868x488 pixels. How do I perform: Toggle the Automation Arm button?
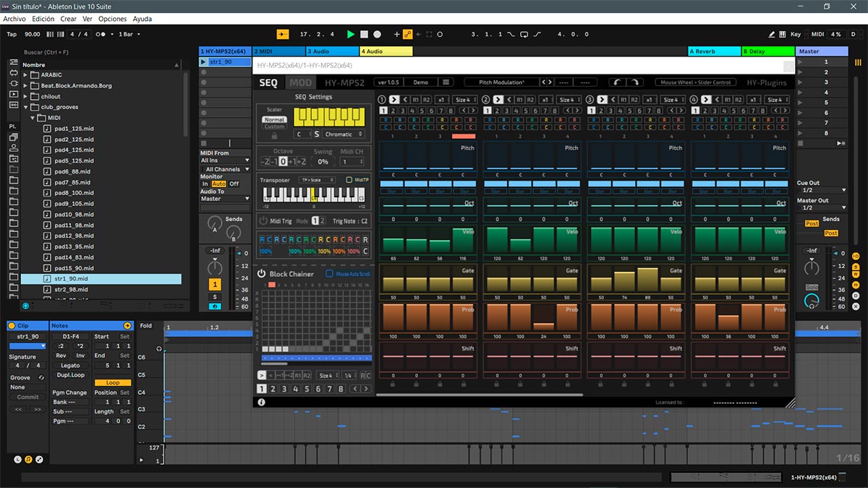(407, 34)
